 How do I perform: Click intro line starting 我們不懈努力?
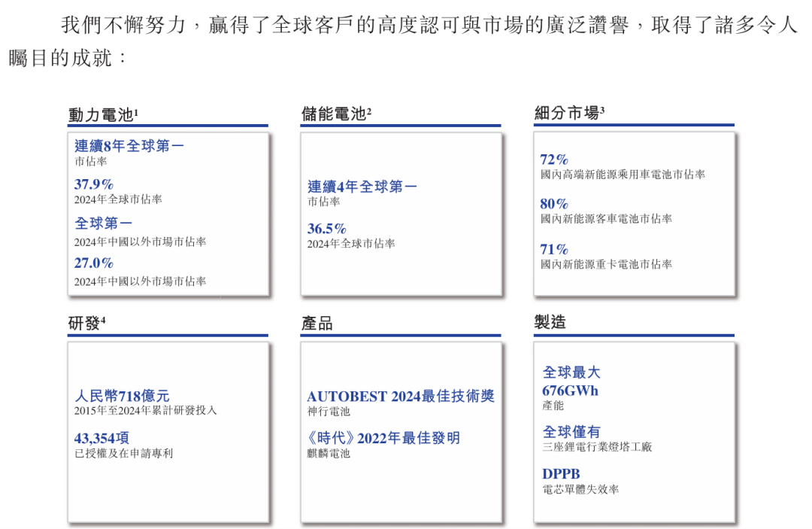pyautogui.click(x=429, y=25)
